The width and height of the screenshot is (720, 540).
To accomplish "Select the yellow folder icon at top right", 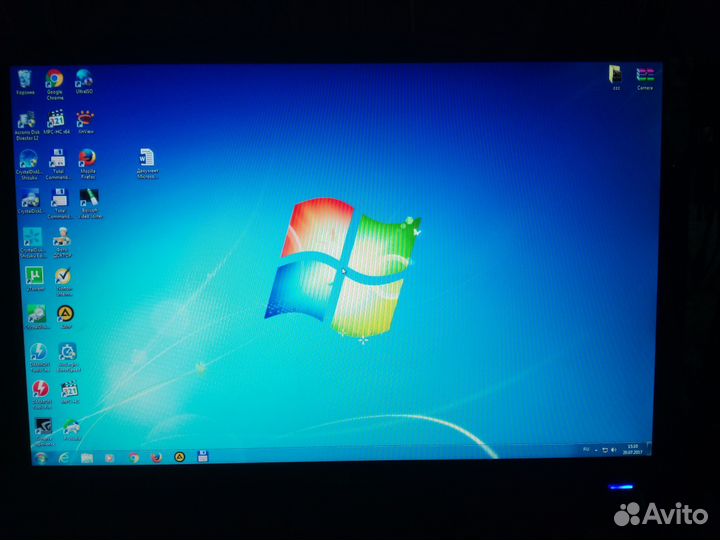I will click(x=615, y=74).
